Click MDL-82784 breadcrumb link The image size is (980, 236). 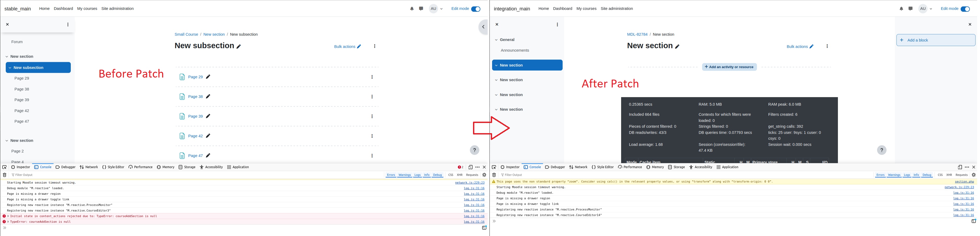(x=637, y=34)
